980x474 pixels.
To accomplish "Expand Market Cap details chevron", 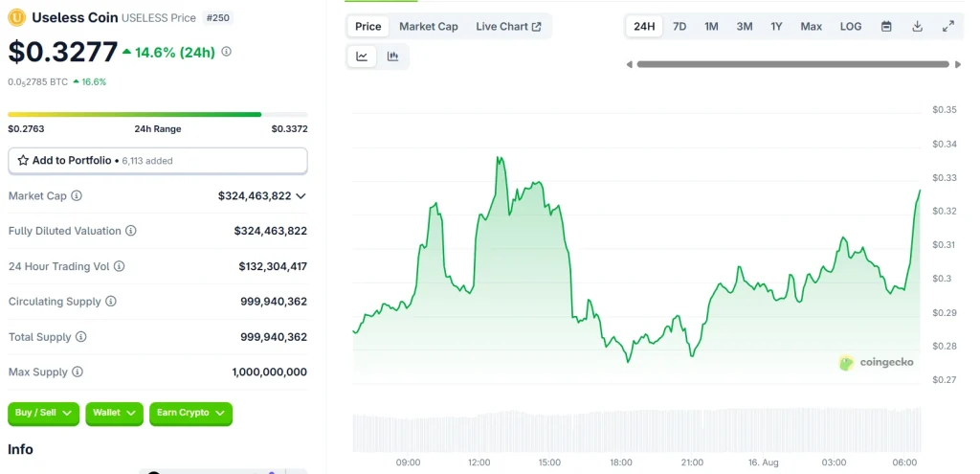I will (301, 195).
